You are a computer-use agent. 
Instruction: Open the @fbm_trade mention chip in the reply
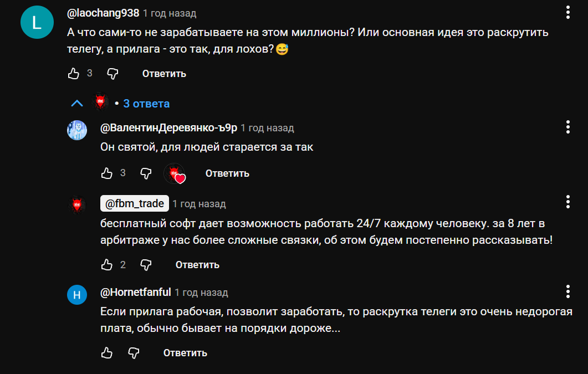pyautogui.click(x=134, y=203)
